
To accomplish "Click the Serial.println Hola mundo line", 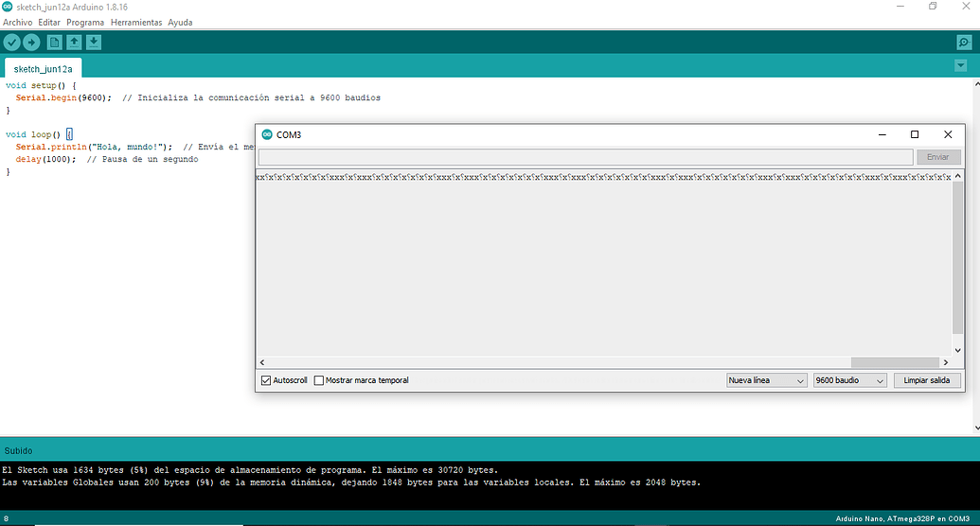I will click(135, 147).
